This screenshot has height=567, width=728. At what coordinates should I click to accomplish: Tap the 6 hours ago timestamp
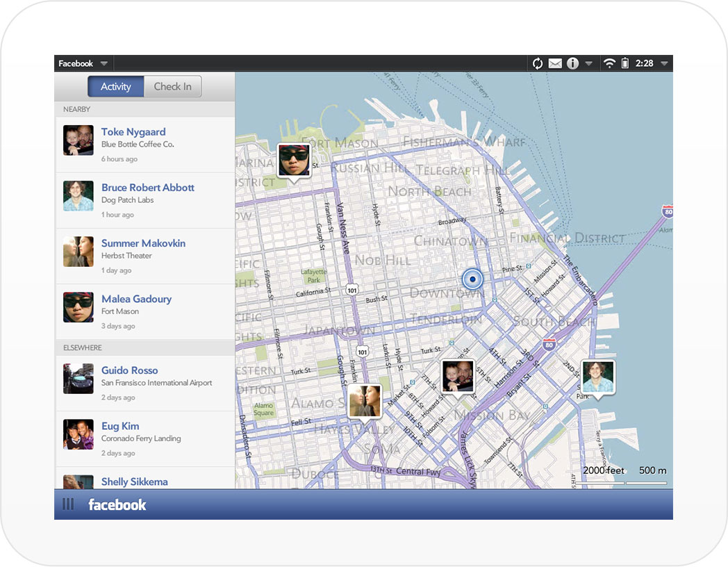(x=119, y=159)
